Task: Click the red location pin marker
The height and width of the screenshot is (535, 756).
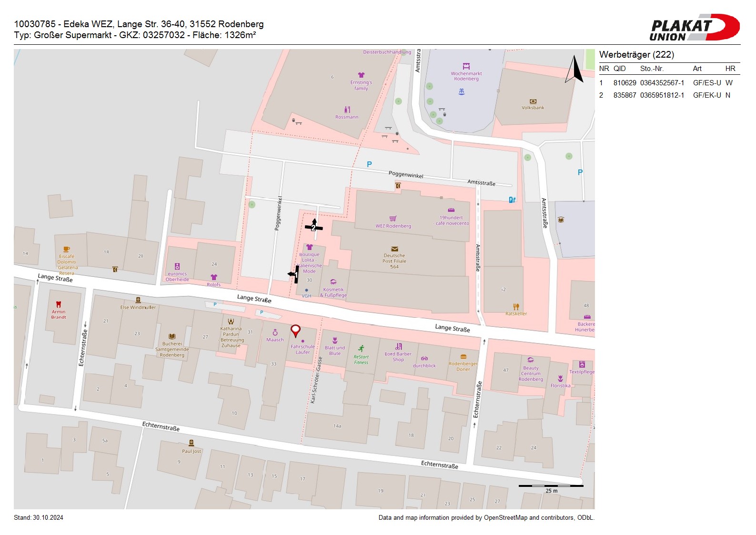Action: pos(295,330)
